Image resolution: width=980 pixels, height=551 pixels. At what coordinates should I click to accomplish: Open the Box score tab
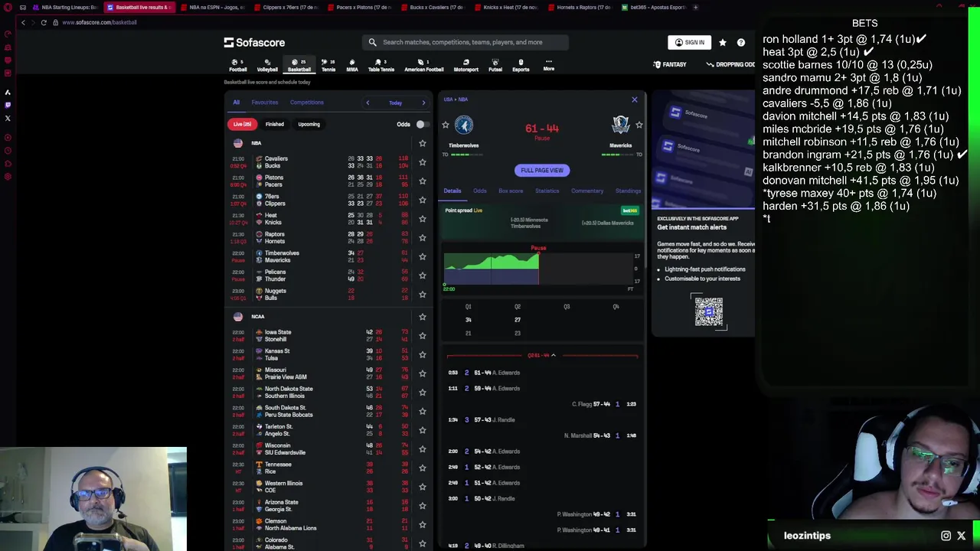[511, 191]
